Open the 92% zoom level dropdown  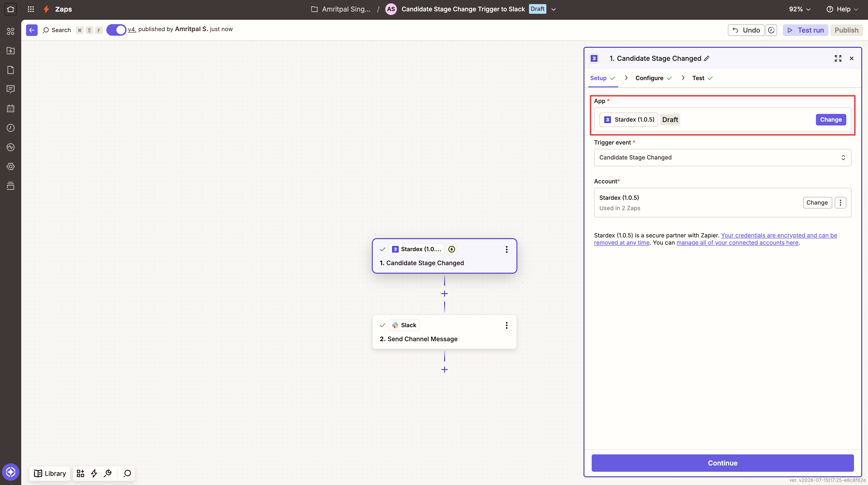coord(800,9)
